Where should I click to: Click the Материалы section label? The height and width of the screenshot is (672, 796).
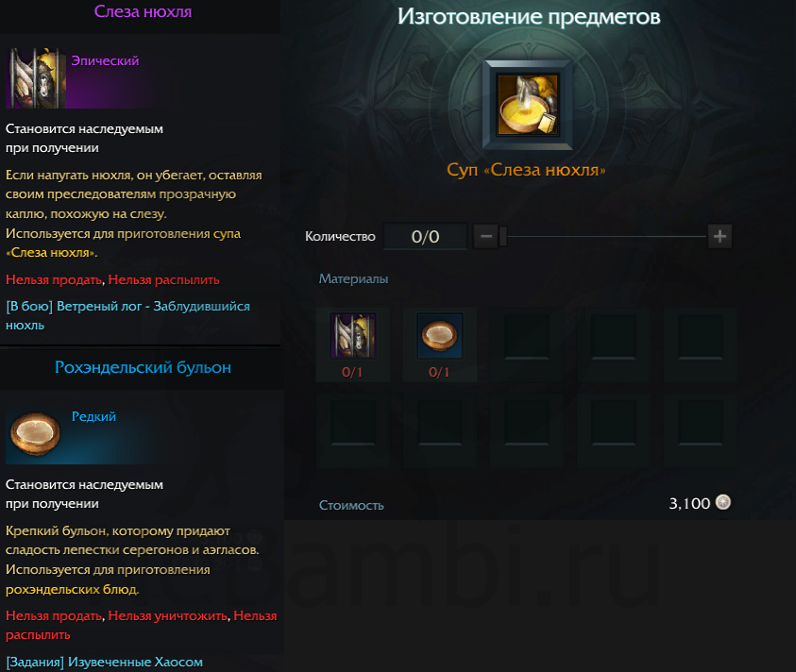(x=353, y=278)
